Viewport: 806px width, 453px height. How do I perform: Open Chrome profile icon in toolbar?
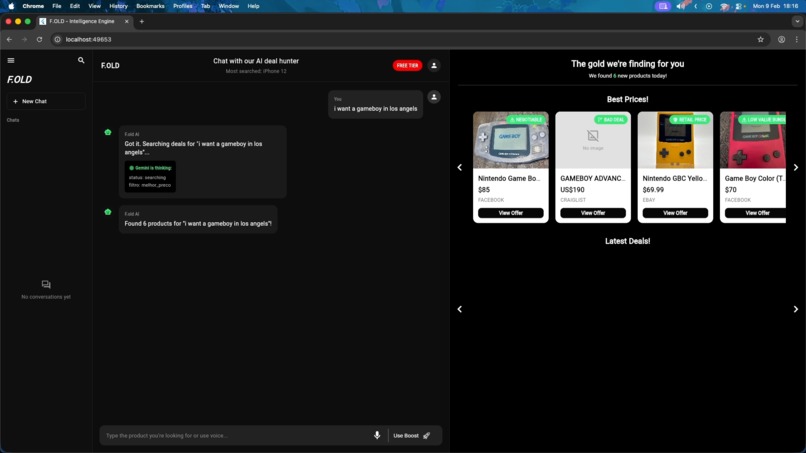(x=781, y=39)
